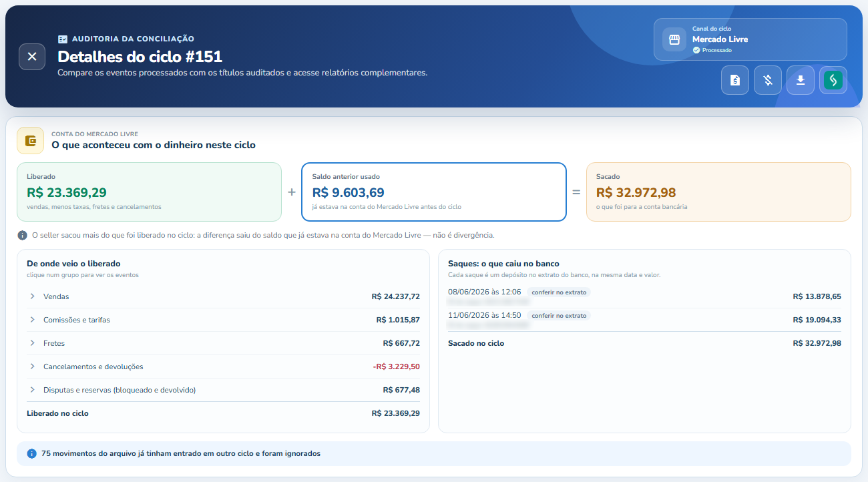Click the '75 movimentos do arquivo' notice text
This screenshot has height=482, width=868.
pos(181,454)
